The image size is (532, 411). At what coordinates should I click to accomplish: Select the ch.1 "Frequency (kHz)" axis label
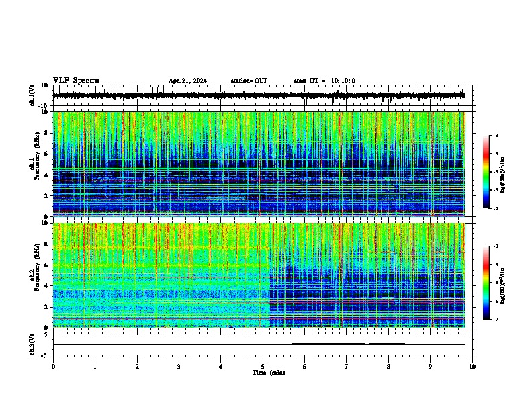[x=37, y=156]
